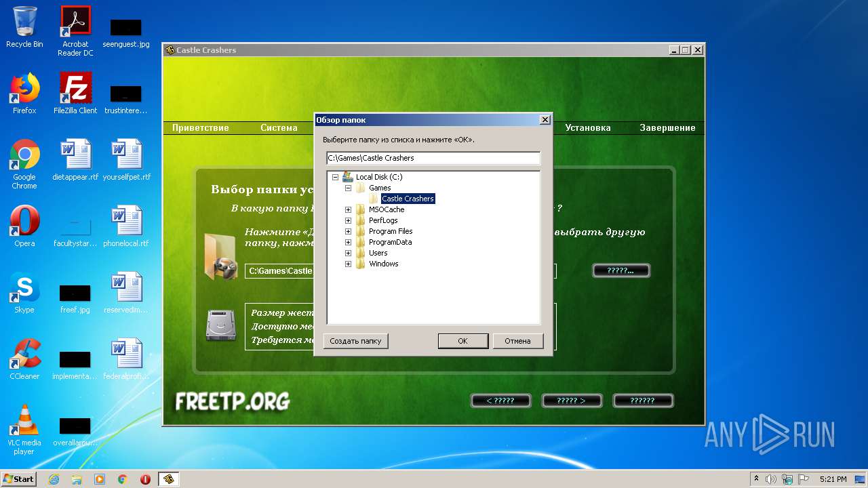Viewport: 868px width, 488px height.
Task: Expand the PerfLogs folder node
Action: pos(348,220)
